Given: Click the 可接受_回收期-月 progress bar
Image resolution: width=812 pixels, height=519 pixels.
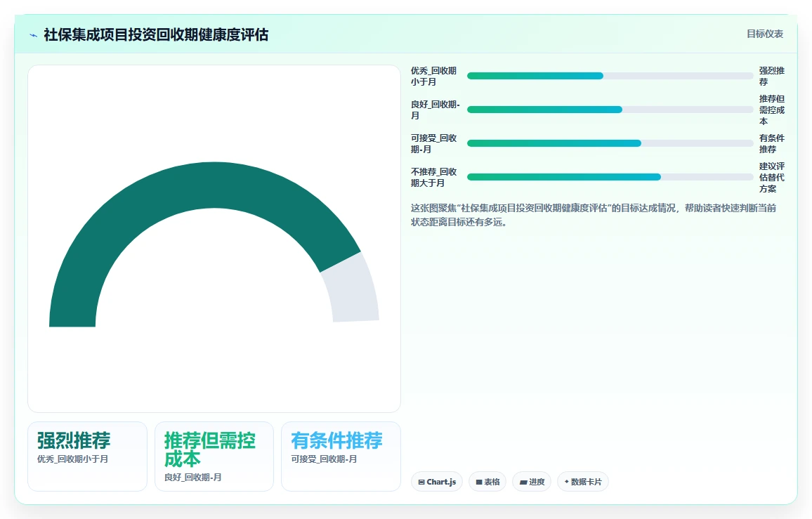Looking at the screenshot, I should 610,143.
